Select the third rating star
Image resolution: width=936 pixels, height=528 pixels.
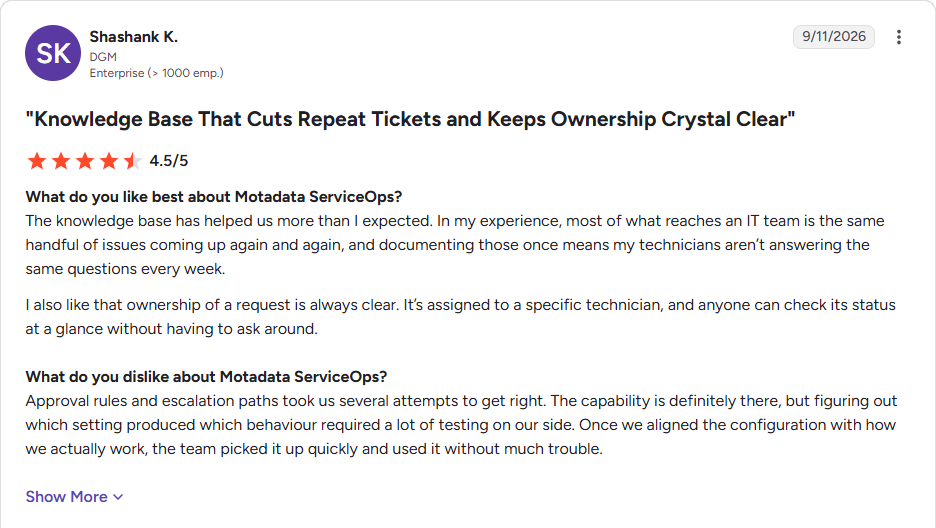(x=85, y=161)
